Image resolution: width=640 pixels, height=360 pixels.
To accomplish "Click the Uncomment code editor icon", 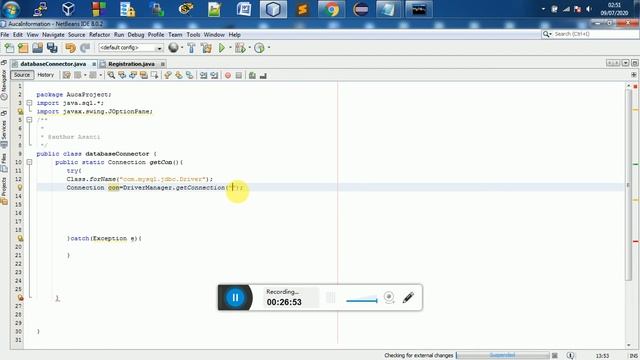I will (263, 76).
